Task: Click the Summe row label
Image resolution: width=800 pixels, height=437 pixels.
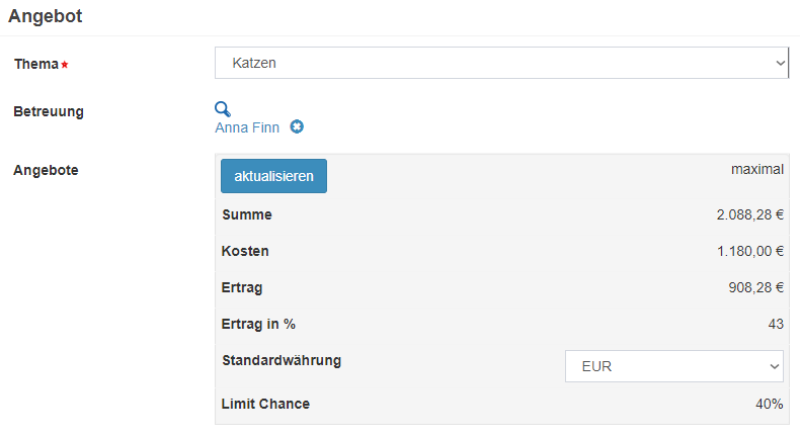Action: pyautogui.click(x=246, y=215)
